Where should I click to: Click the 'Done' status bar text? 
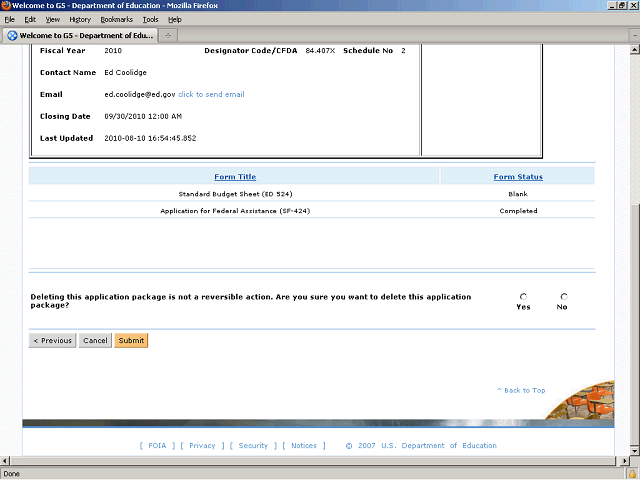click(11, 474)
